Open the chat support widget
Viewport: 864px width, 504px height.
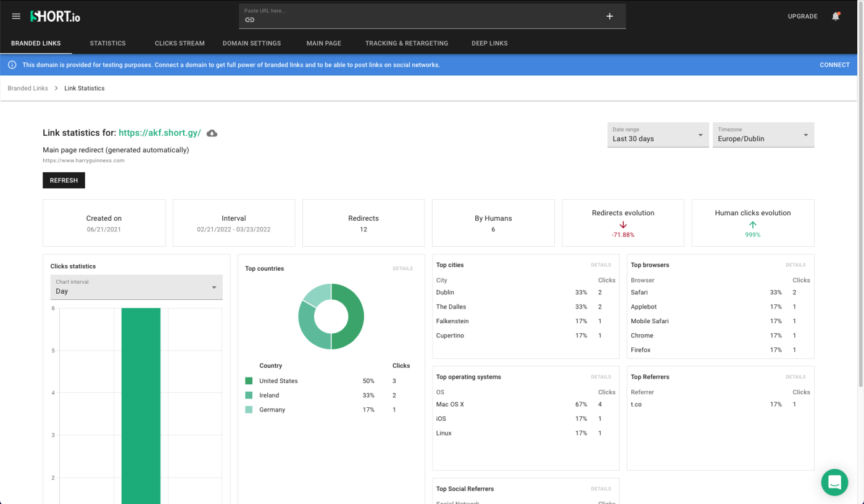834,482
